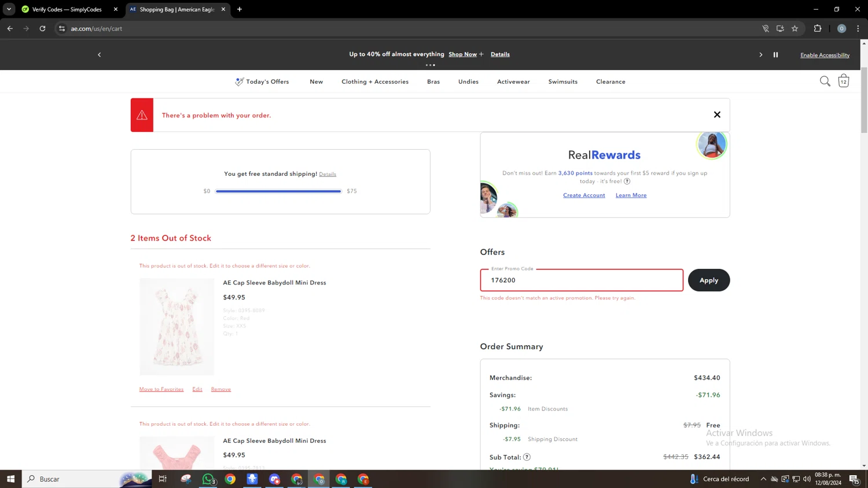Apply the entered promo code
This screenshot has width=868, height=488.
(x=708, y=280)
